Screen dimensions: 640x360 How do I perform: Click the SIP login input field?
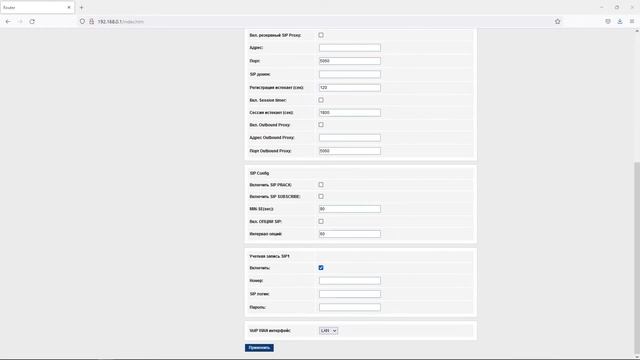[x=350, y=294]
